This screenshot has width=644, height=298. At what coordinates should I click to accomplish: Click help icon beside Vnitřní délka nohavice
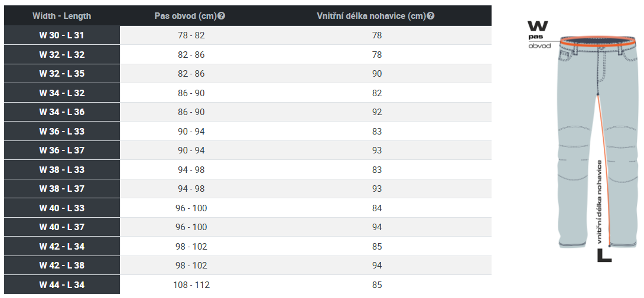[x=431, y=16]
